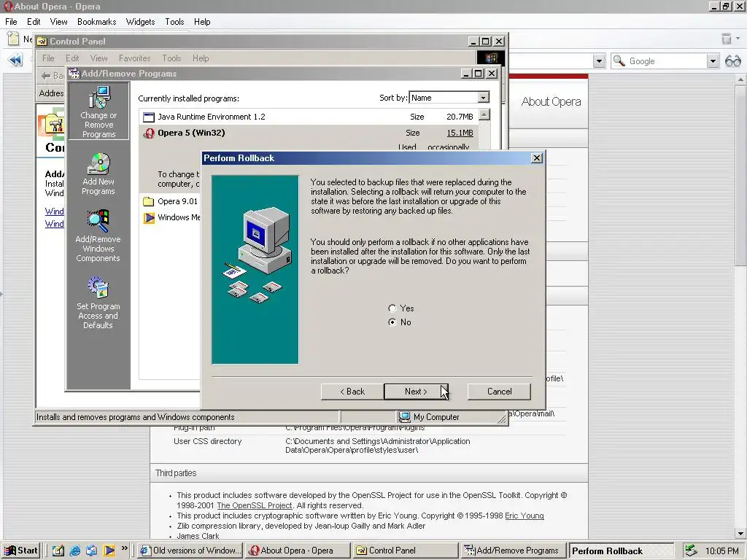This screenshot has width=747, height=560.
Task: Open The OpenSSL Project link
Action: pyautogui.click(x=255, y=506)
